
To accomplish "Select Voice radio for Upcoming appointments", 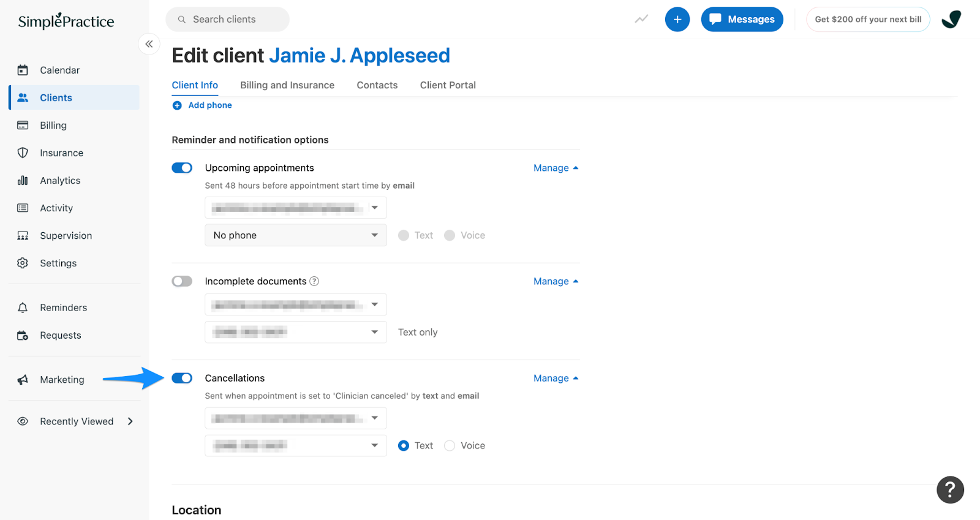I will click(x=450, y=235).
